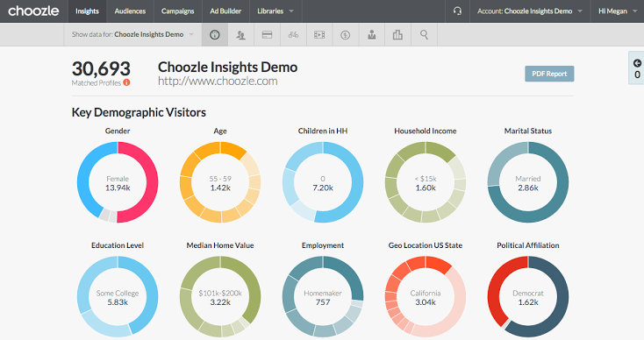Open the Libraries dropdown menu
Image resolution: width=644 pixels, height=340 pixels.
[x=275, y=11]
